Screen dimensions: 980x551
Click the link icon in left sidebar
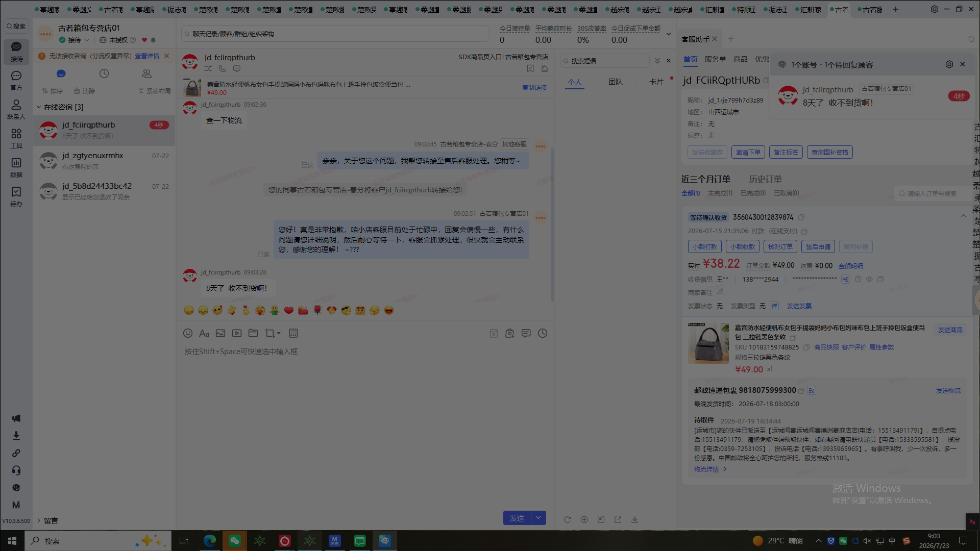click(x=16, y=453)
